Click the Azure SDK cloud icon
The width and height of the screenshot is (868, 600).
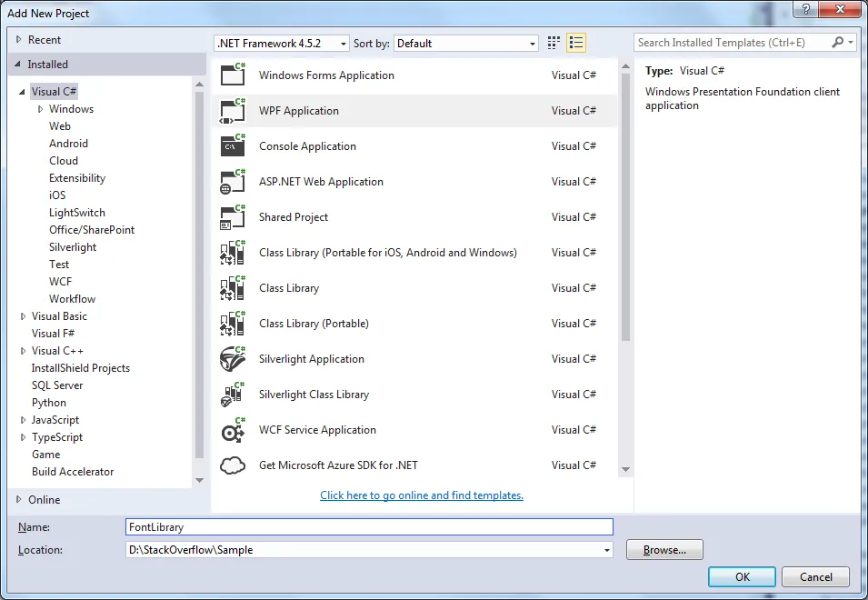(233, 465)
